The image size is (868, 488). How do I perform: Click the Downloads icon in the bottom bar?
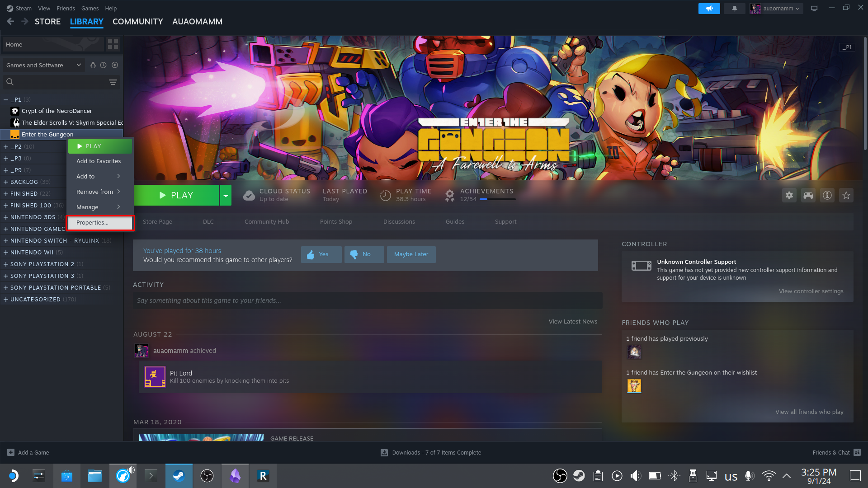pyautogui.click(x=384, y=452)
